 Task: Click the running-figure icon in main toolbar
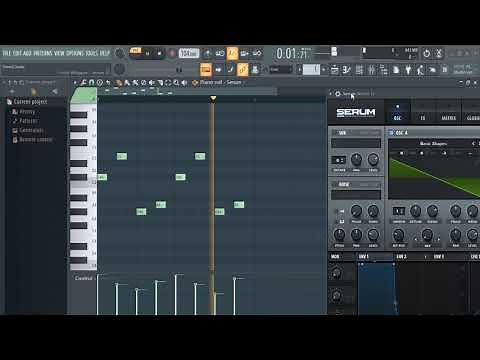point(420,70)
